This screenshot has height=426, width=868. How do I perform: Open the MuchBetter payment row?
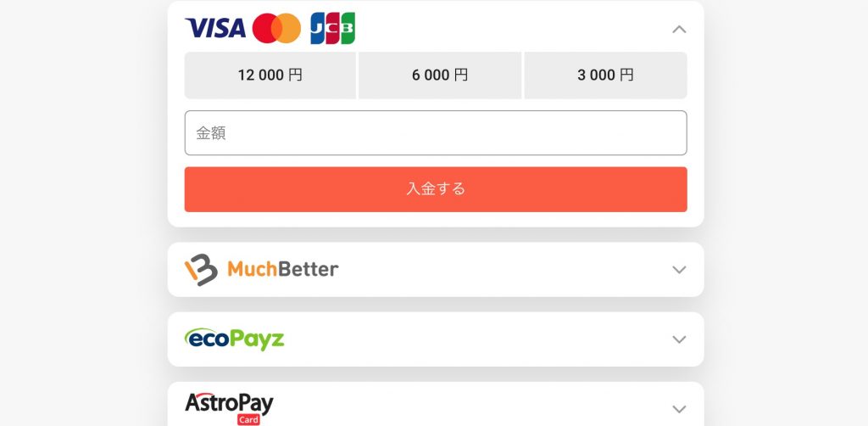pyautogui.click(x=436, y=270)
